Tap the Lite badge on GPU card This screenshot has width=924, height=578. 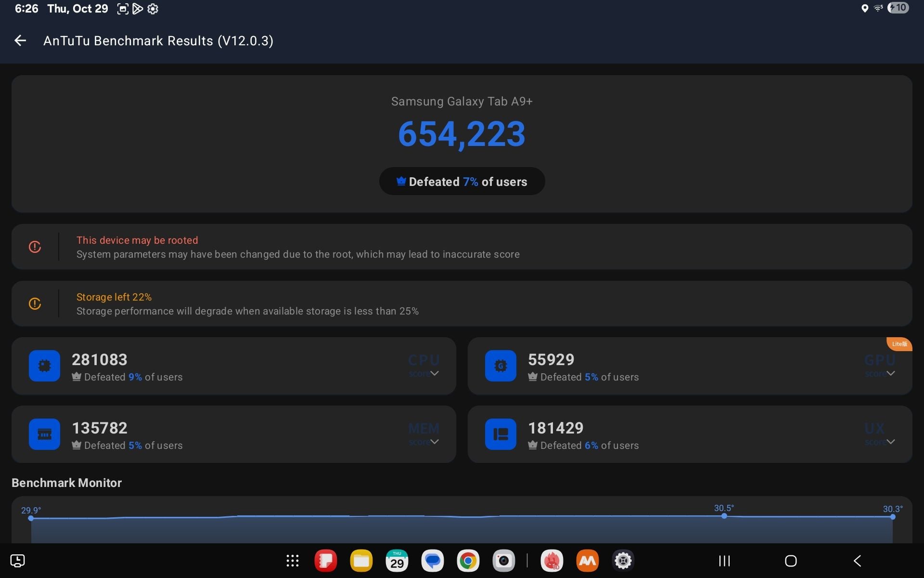899,344
